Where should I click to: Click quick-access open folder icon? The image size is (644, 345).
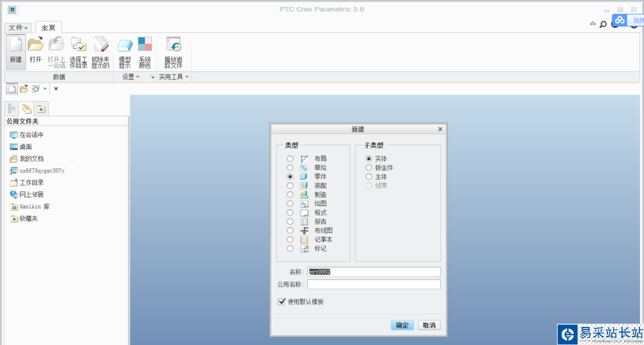coord(24,88)
